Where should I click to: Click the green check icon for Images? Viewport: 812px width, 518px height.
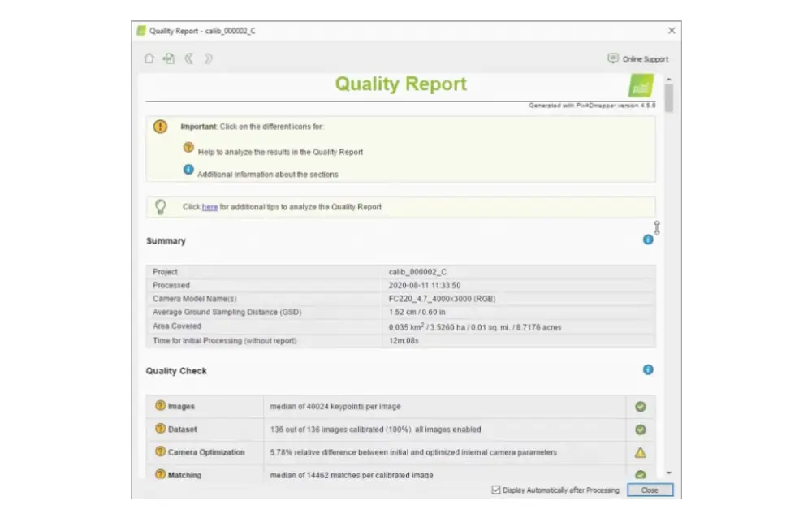click(x=641, y=407)
